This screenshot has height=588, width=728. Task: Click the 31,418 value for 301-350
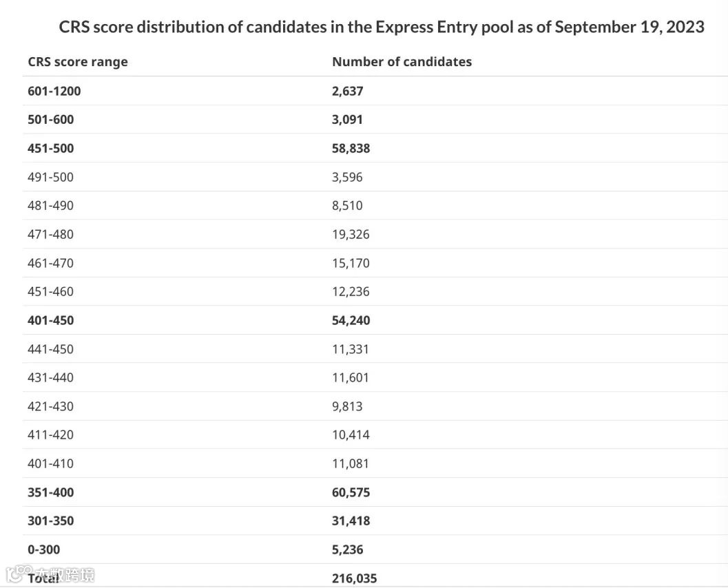point(351,521)
